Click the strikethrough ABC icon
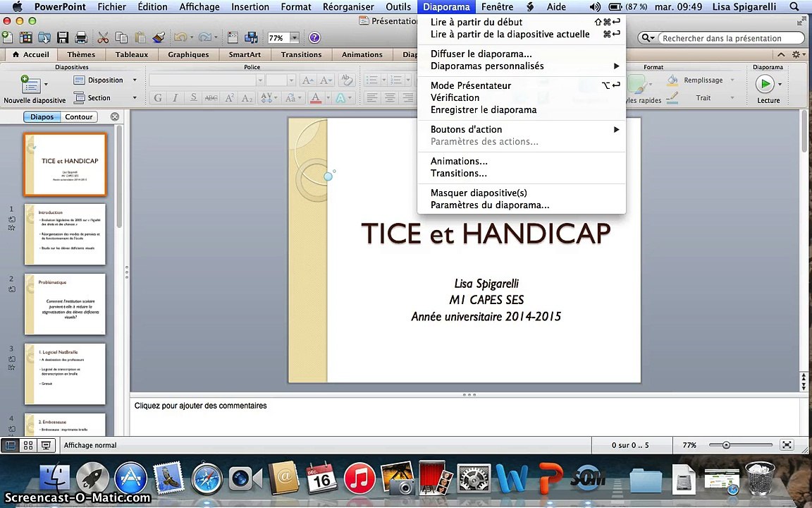The width and height of the screenshot is (812, 508). point(211,97)
